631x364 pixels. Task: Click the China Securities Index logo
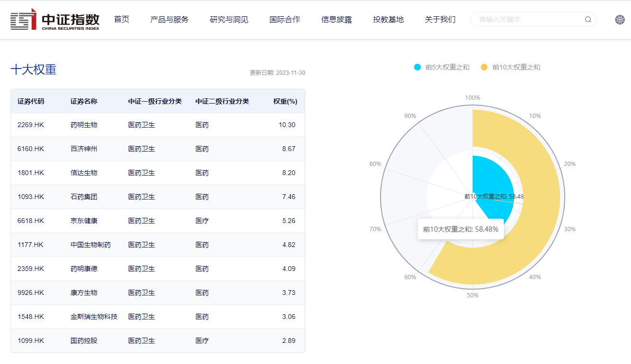(x=55, y=20)
